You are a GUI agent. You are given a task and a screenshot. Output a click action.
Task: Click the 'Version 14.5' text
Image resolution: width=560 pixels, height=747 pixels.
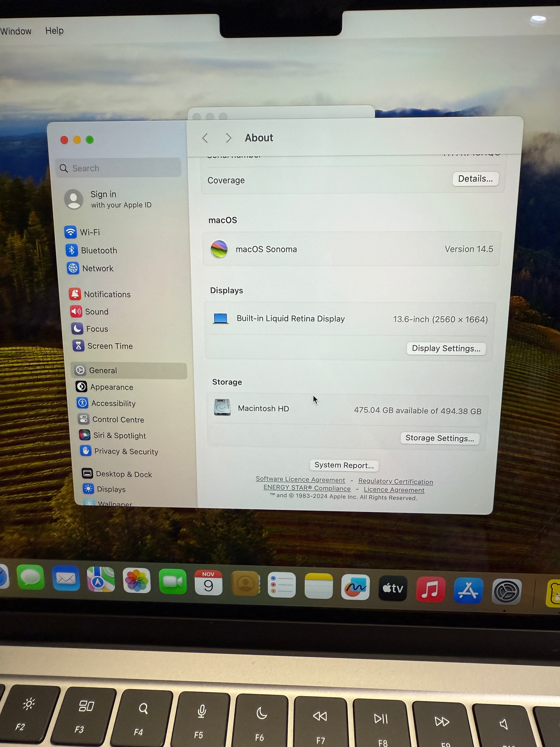[469, 249]
